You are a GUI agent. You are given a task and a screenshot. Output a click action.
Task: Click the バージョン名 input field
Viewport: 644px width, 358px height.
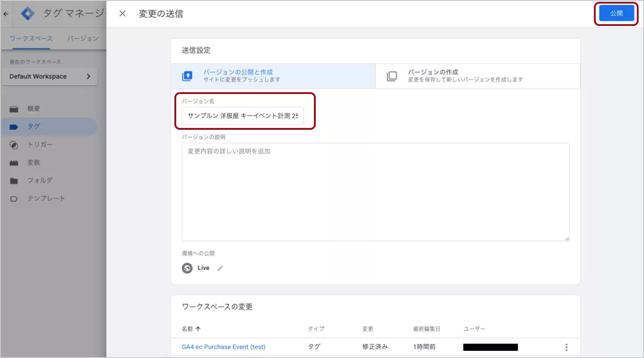point(243,116)
